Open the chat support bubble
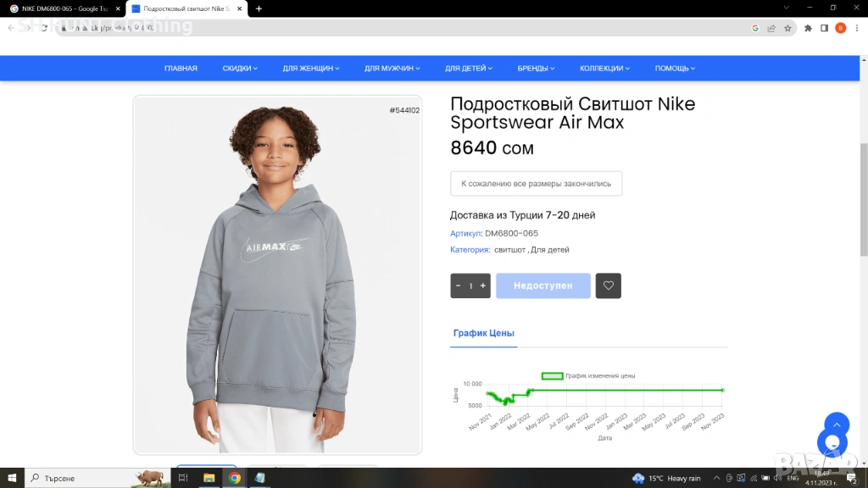This screenshot has height=488, width=868. click(832, 443)
